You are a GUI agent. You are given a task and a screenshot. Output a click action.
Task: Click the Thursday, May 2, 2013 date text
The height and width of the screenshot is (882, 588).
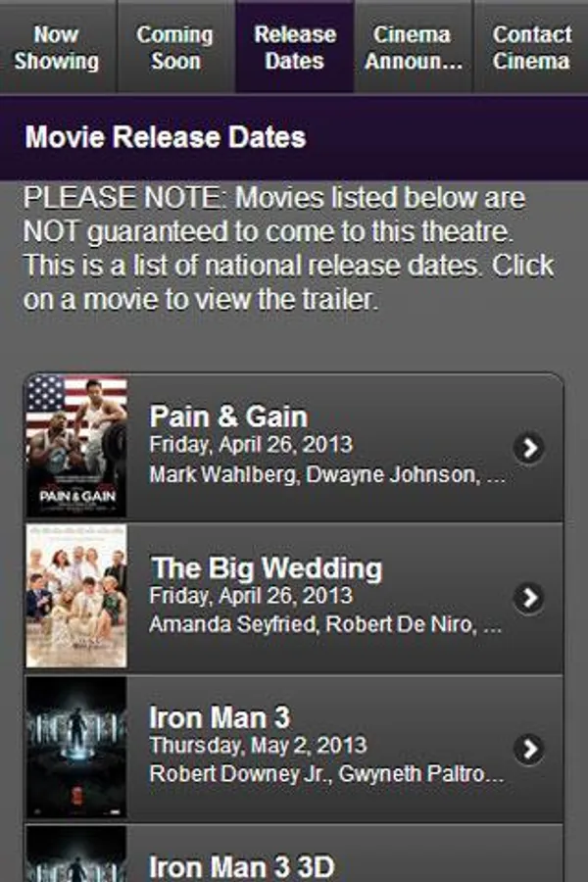click(259, 746)
